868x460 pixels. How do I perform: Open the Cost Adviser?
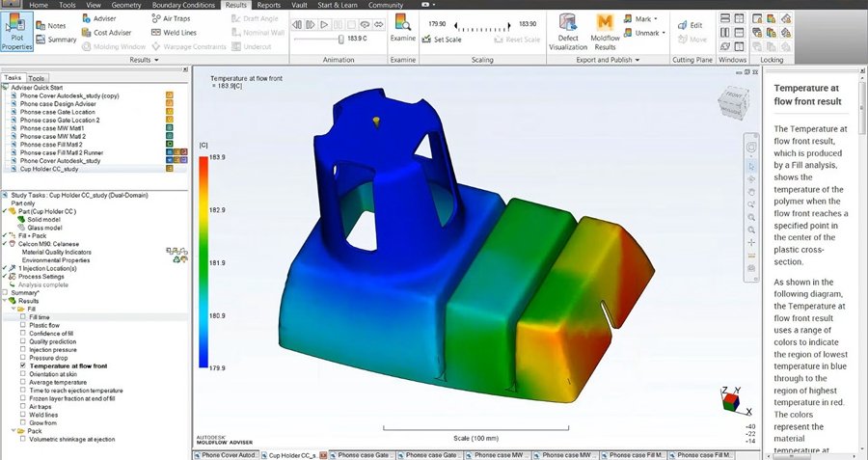pos(106,33)
